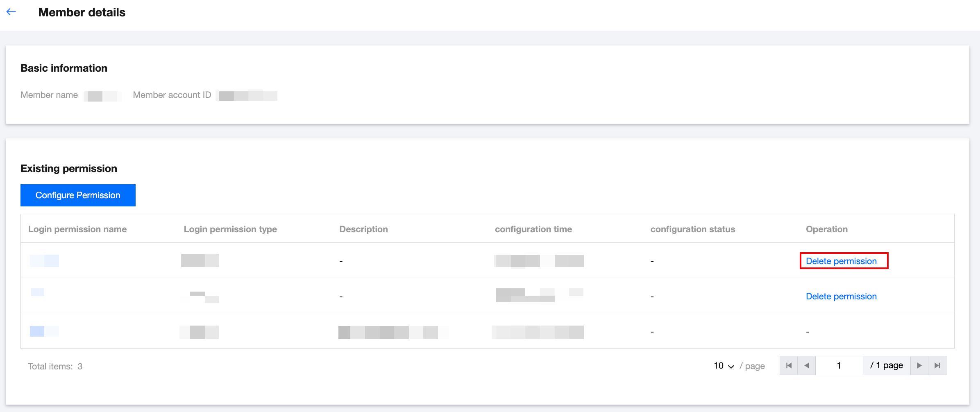Go to previous page arrow

tap(807, 365)
